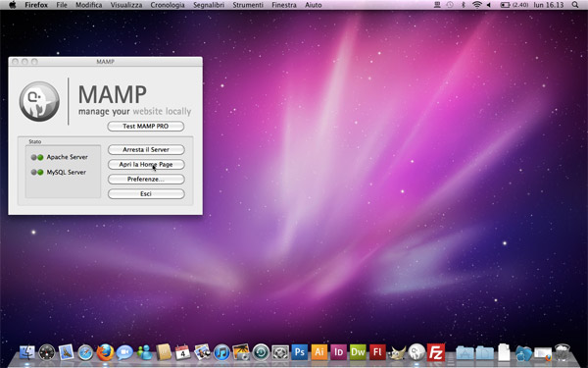Open the Apple menu

tap(12, 5)
